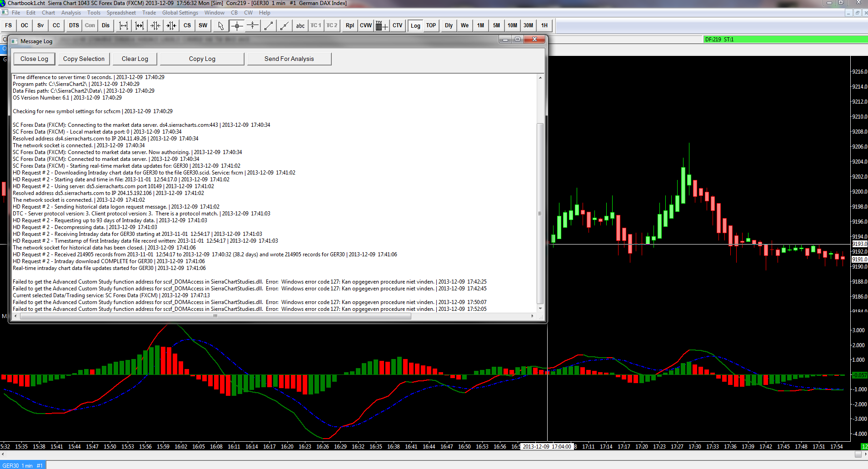Click the CVW toolbar button
The image size is (868, 469).
pos(366,25)
